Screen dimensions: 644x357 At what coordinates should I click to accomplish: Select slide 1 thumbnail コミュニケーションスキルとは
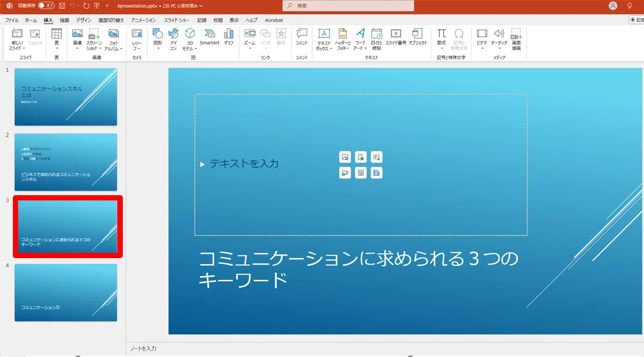coord(66,97)
